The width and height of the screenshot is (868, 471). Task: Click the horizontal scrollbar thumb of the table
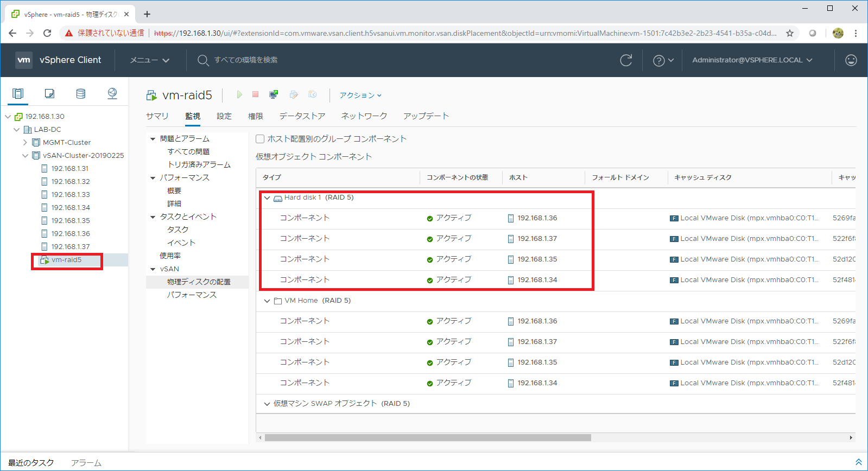tap(428, 437)
